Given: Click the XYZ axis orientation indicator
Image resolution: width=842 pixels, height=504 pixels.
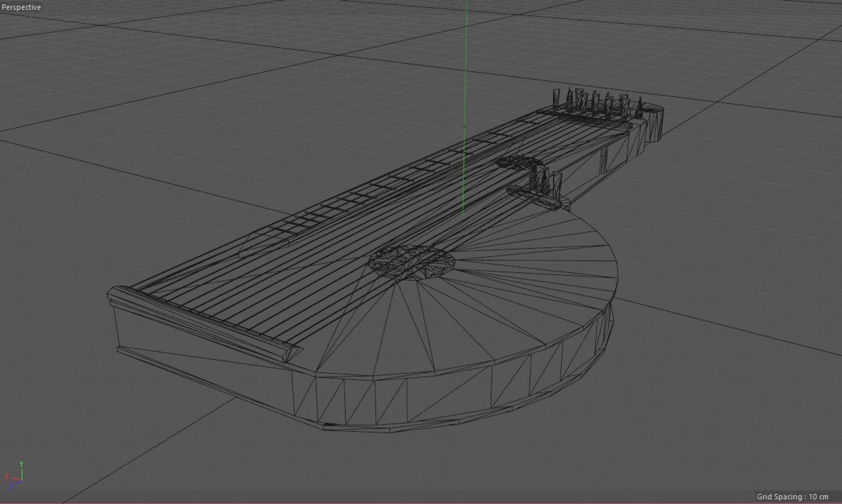Looking at the screenshot, I should [x=14, y=476].
